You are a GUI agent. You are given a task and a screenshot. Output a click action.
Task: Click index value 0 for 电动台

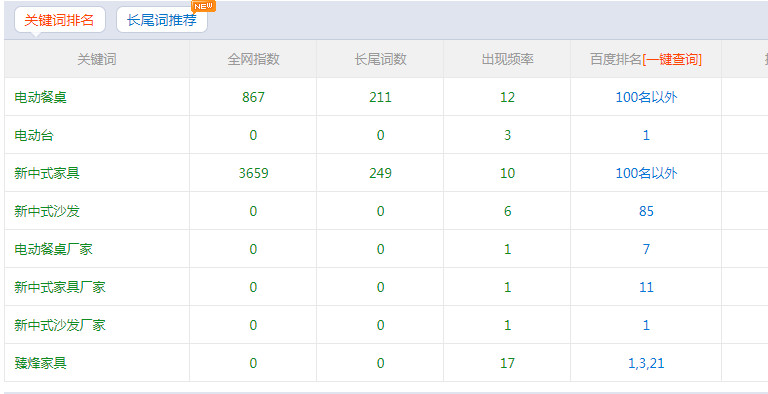[x=253, y=135]
